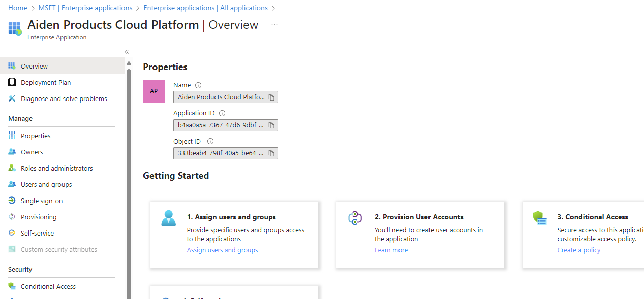This screenshot has height=299, width=644.
Task: Click the "2. Provision User Accounts" heading
Action: (x=419, y=217)
